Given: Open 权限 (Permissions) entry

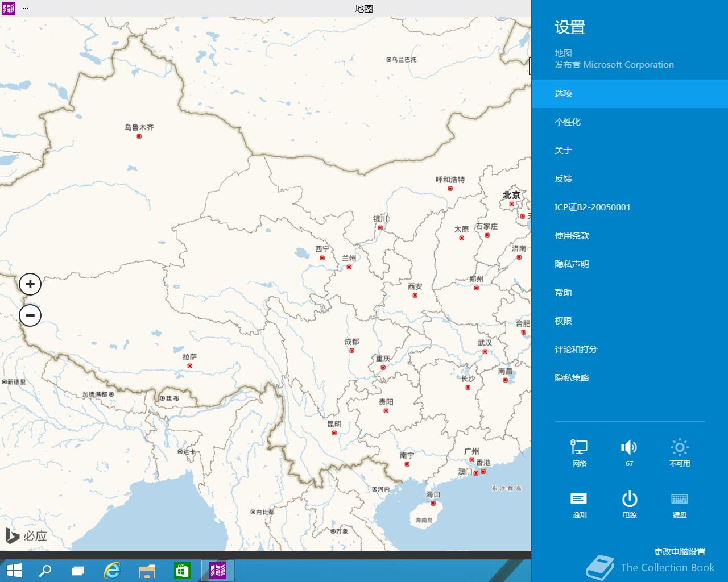Looking at the screenshot, I should (630, 321).
